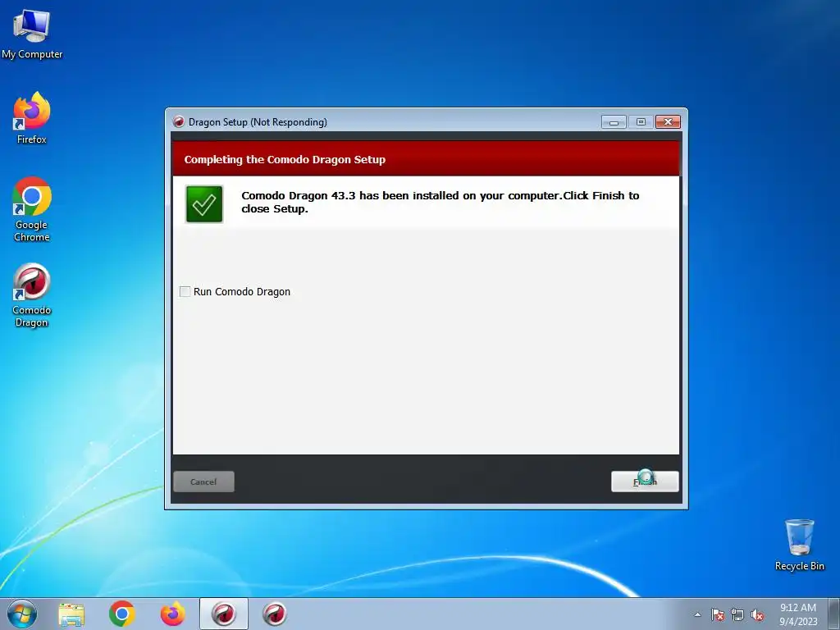Screen dimensions: 840x630
Task: Click Finish to close Setup
Action: tap(645, 482)
